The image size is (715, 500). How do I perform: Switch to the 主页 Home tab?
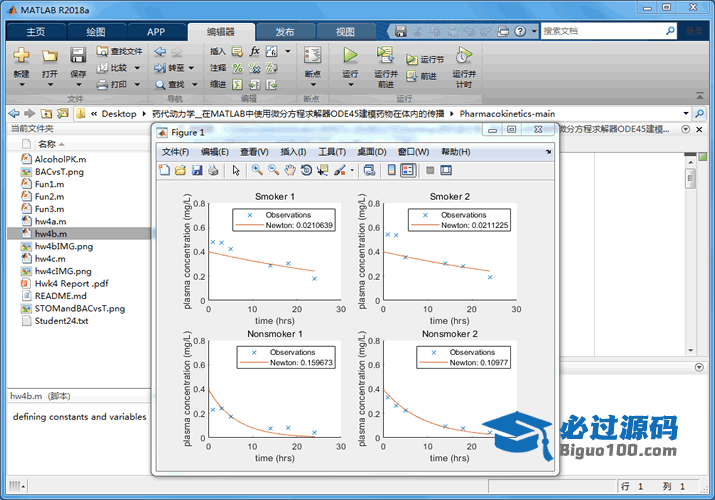click(36, 32)
